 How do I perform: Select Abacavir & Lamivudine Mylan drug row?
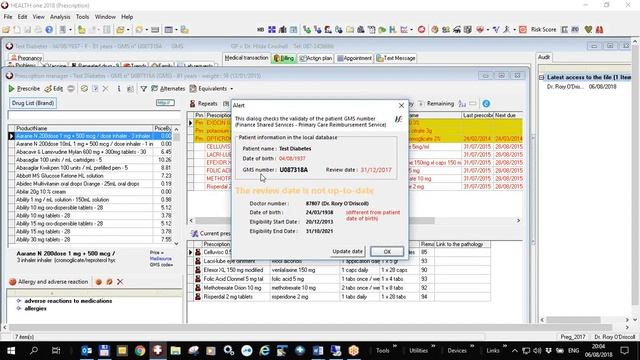click(x=93, y=152)
